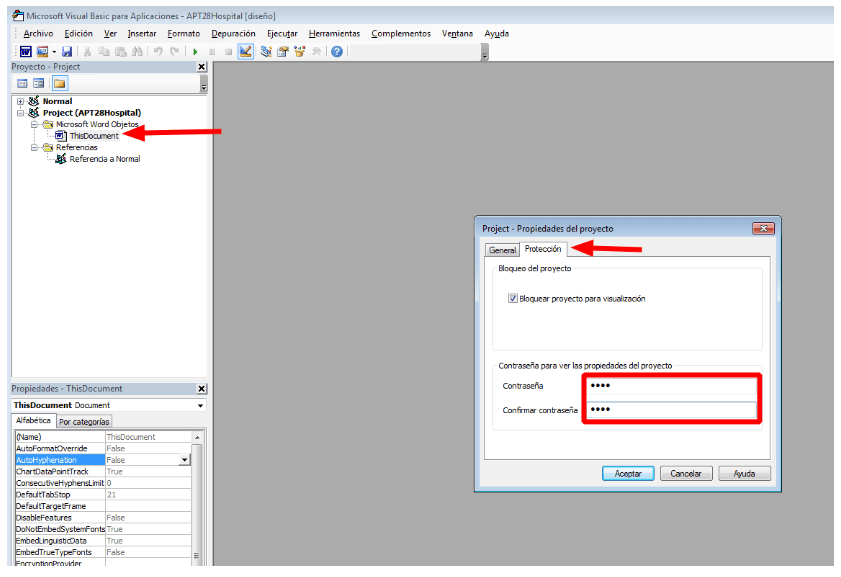Open the Herramientas menu

point(334,33)
